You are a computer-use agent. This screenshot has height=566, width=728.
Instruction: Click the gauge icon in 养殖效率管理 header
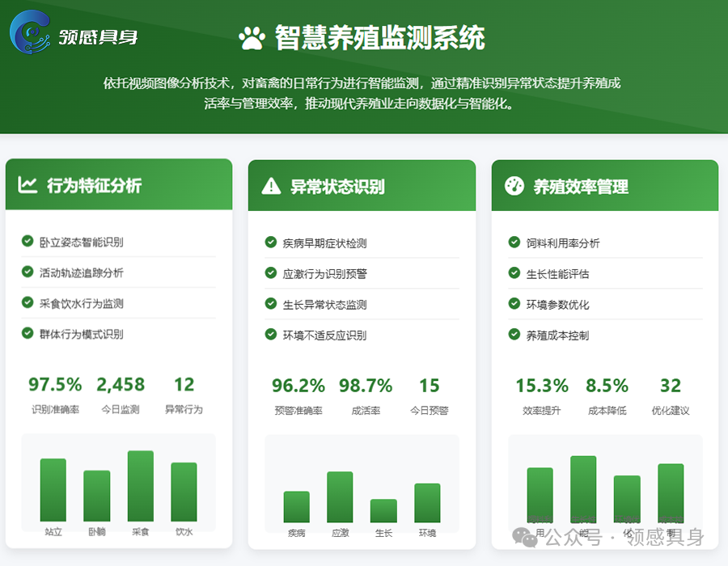click(514, 186)
